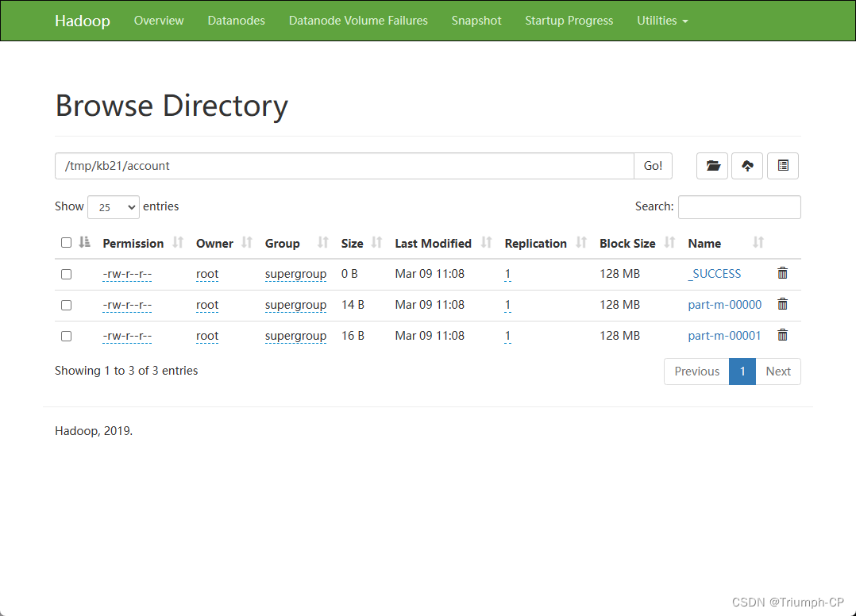Viewport: 856px width, 616px height.
Task: Click the supergroup link for _SUCCESS row
Action: click(296, 274)
